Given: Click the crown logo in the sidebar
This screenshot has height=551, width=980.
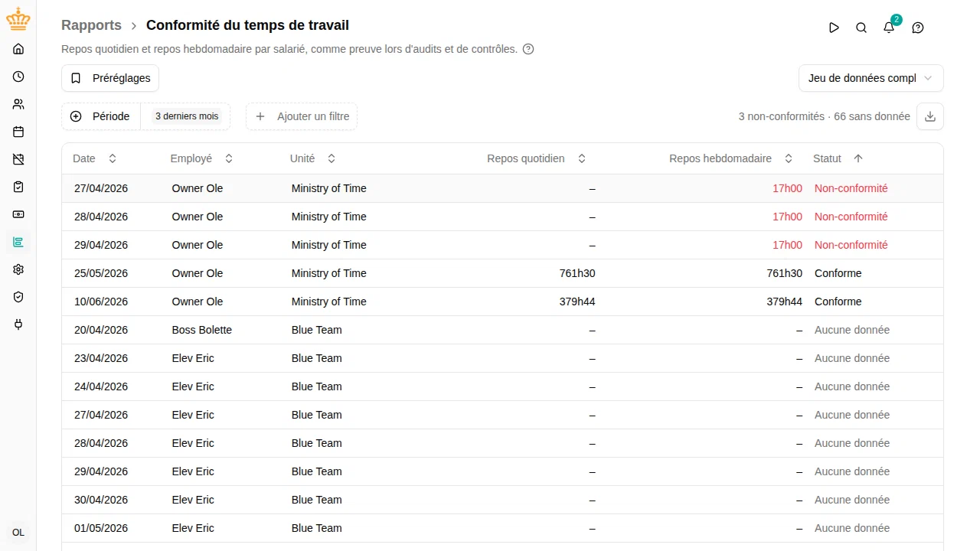Looking at the screenshot, I should (x=18, y=19).
